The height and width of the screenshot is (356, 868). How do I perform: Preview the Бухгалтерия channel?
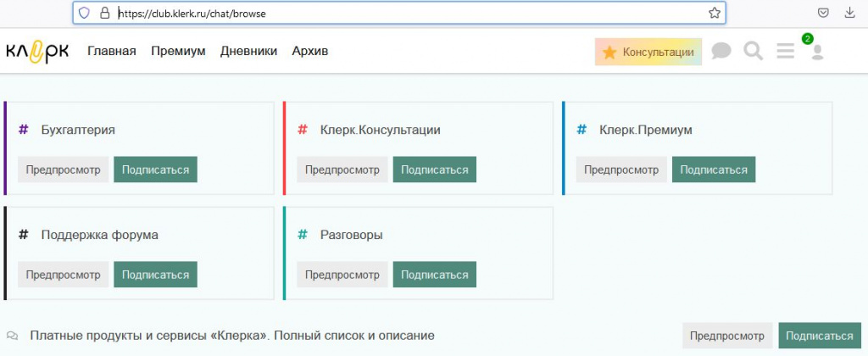[63, 170]
